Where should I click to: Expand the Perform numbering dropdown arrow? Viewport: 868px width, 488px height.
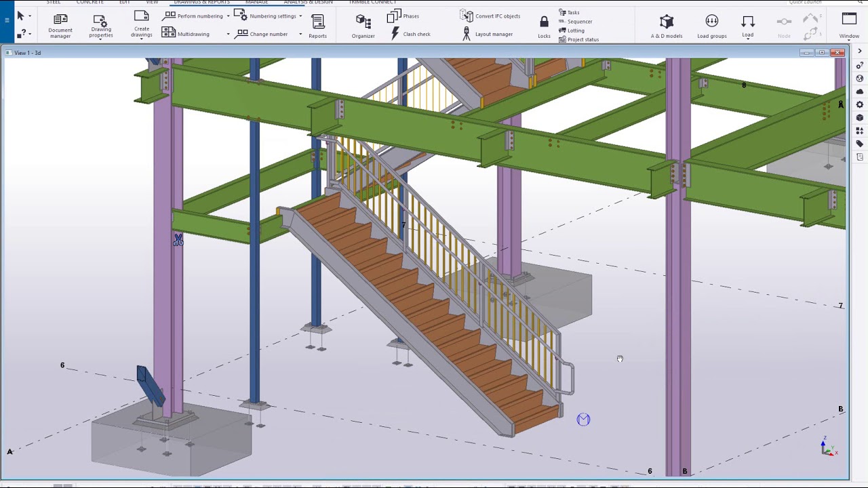tap(228, 16)
